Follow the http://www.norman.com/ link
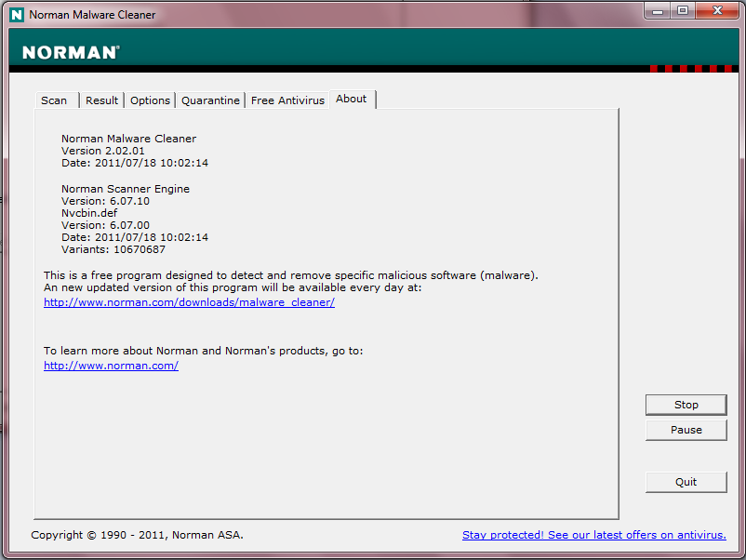 point(111,366)
